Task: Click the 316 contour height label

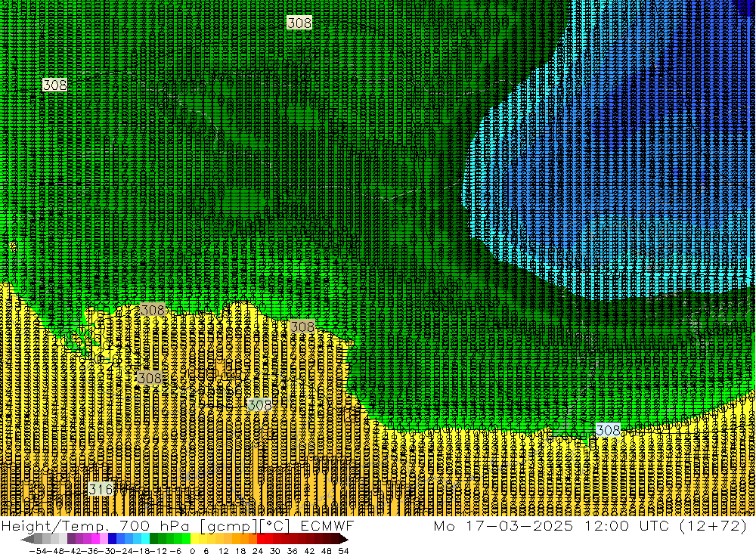Action: pyautogui.click(x=101, y=489)
